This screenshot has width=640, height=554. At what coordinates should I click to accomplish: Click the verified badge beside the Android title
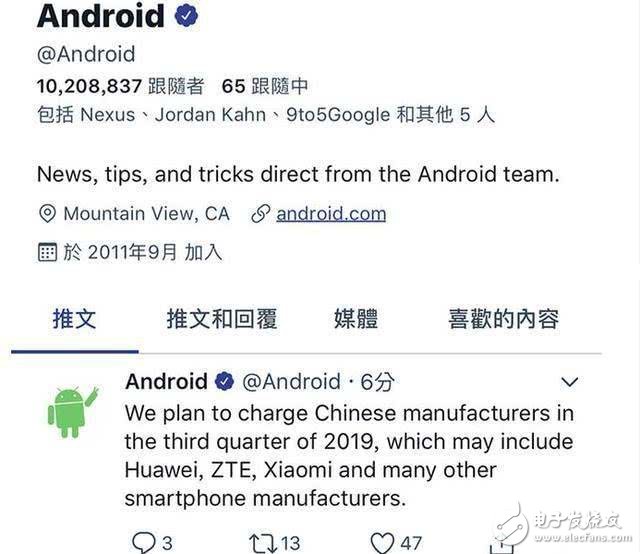click(x=186, y=16)
